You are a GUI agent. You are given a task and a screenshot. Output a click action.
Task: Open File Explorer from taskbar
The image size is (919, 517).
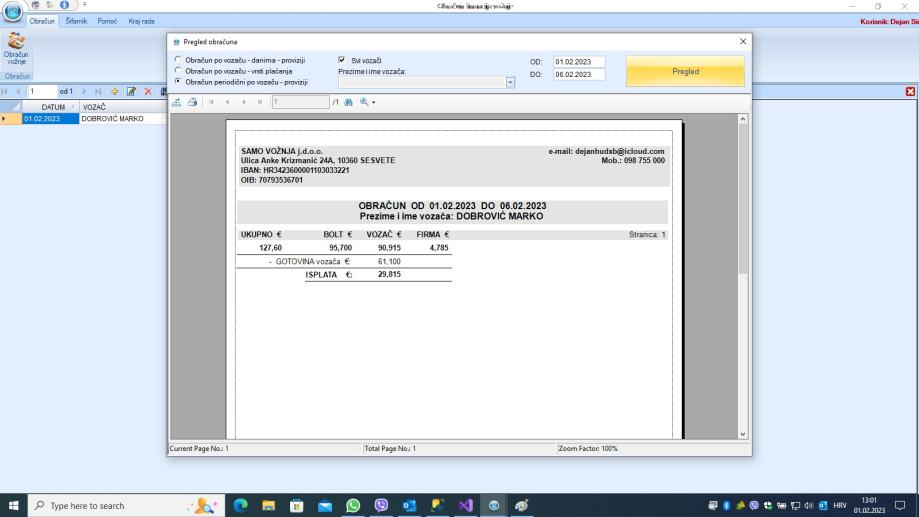(268, 505)
